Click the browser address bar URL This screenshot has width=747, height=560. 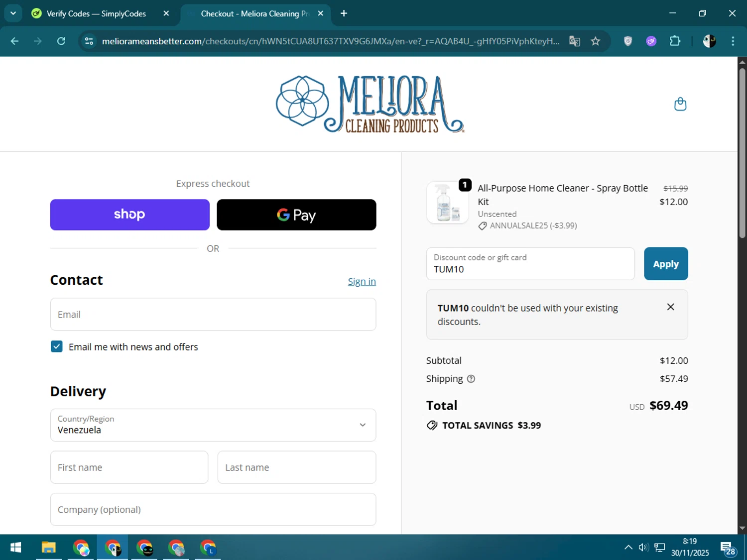coord(331,41)
